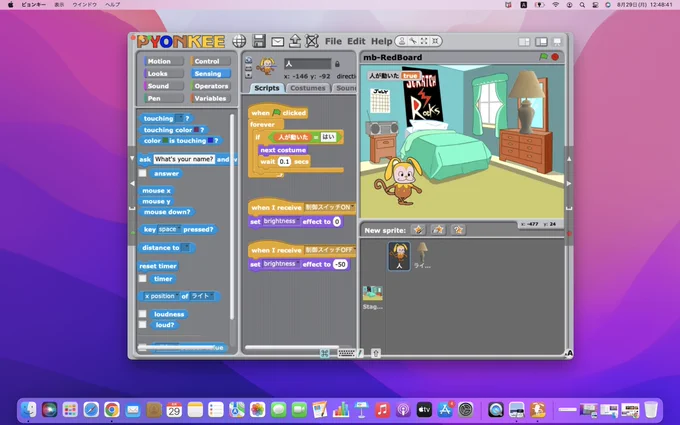The image size is (680, 425).
Task: Pick the green swatch in color is touching
Action: [165, 141]
